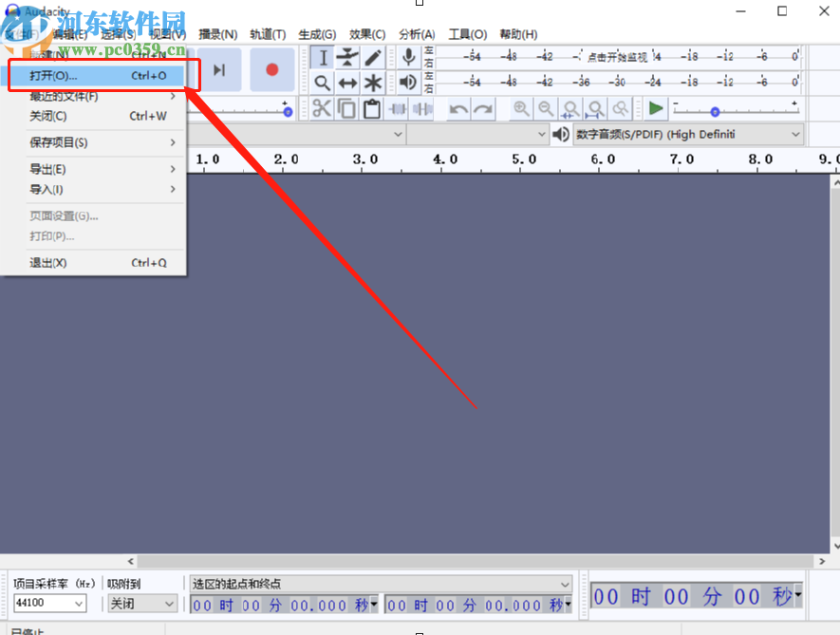Expand the 保存项目(S) submenu
840x635 pixels.
point(94,142)
